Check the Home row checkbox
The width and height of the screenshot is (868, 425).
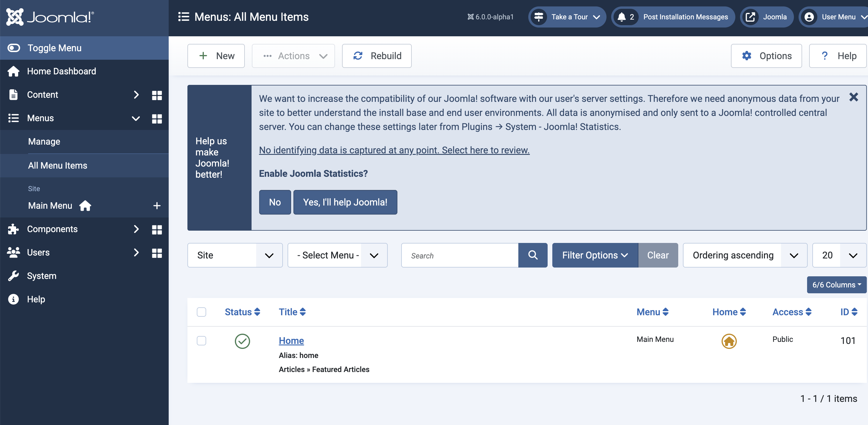pyautogui.click(x=201, y=340)
